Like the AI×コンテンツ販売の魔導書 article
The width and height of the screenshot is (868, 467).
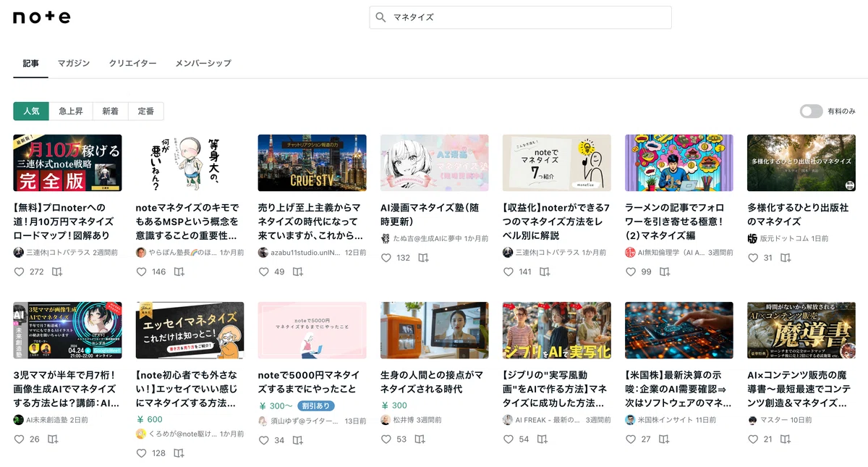click(753, 439)
